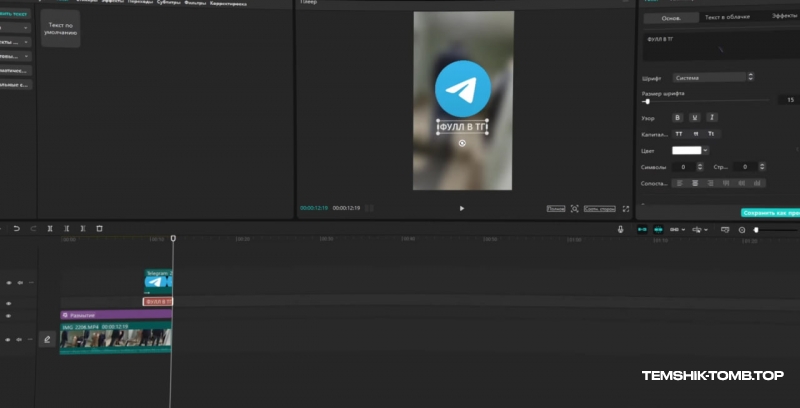This screenshot has height=408, width=800.
Task: Click the font size value field 15
Action: tap(789, 100)
